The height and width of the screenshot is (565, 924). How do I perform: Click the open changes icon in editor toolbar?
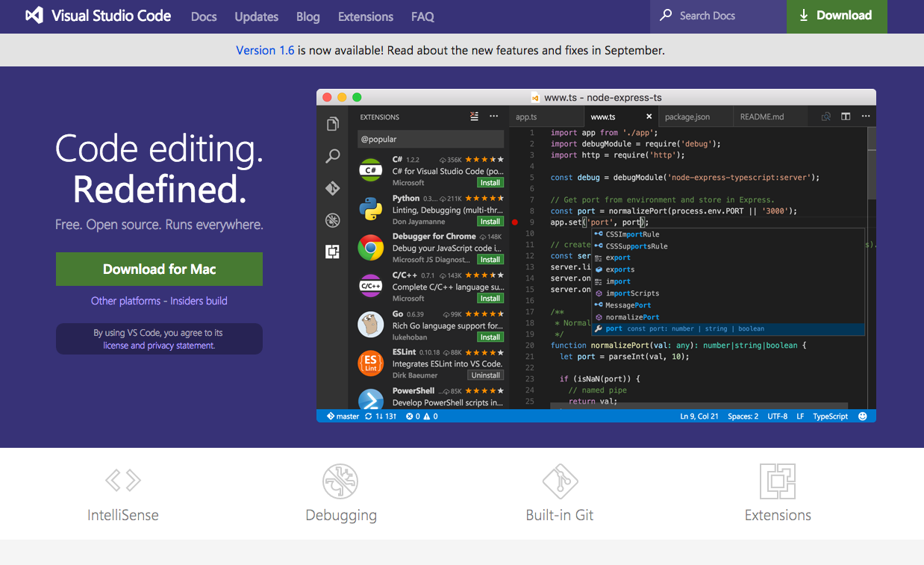pyautogui.click(x=825, y=116)
